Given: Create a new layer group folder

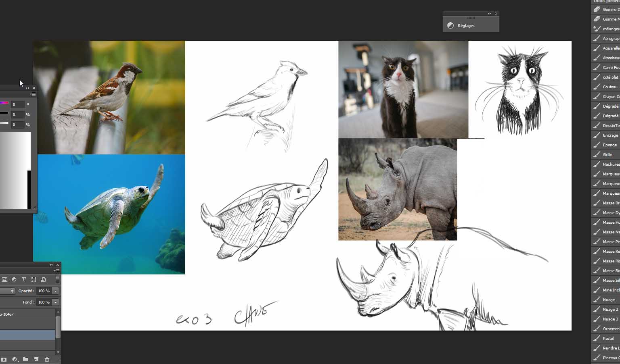Looking at the screenshot, I should coord(25,359).
